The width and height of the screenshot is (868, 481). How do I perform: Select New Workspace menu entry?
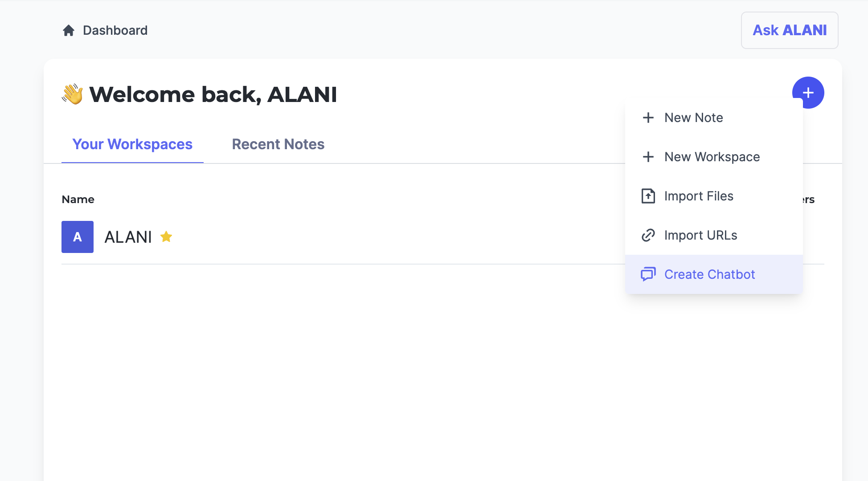(x=712, y=157)
